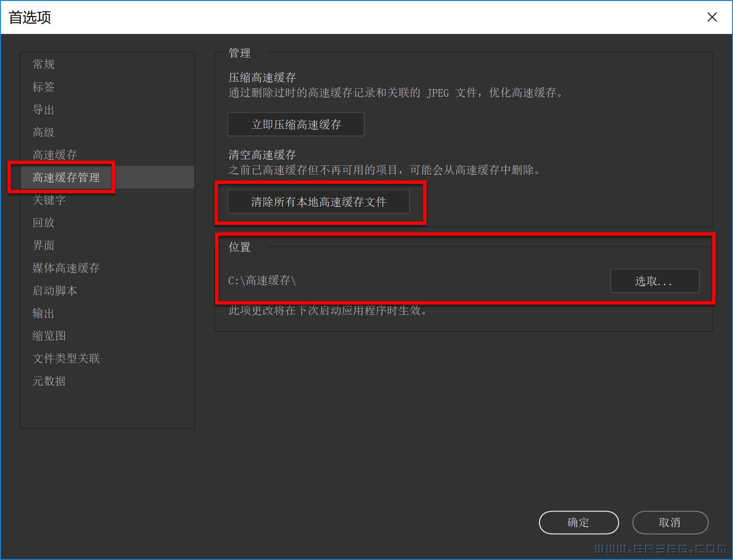
Task: Open the 关键字 preferences section
Action: 49,200
